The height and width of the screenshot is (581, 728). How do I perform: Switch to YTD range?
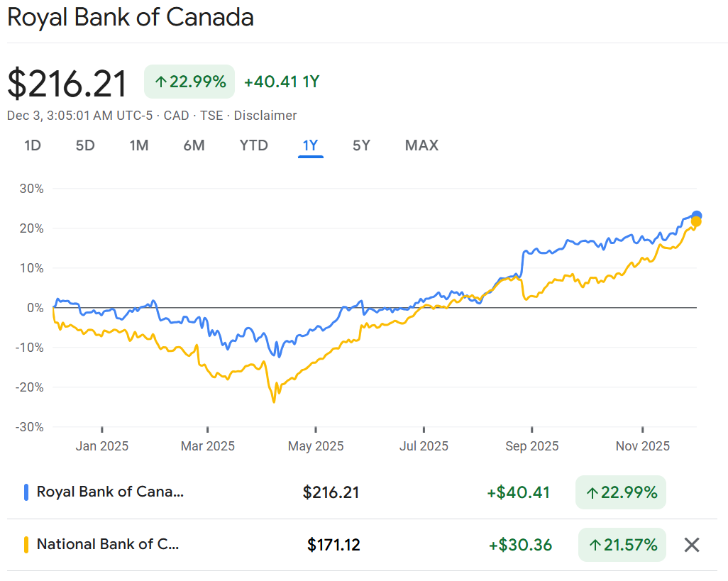[253, 145]
